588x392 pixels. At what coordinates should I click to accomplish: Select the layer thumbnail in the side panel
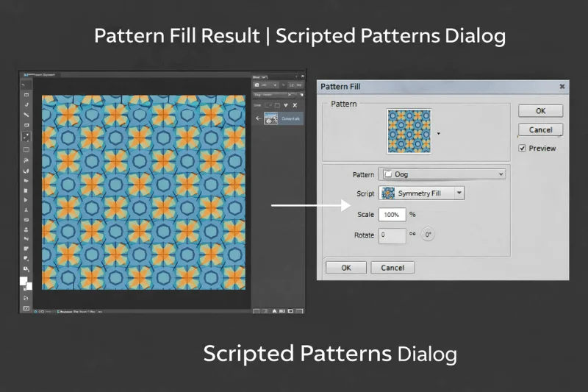[x=270, y=118]
